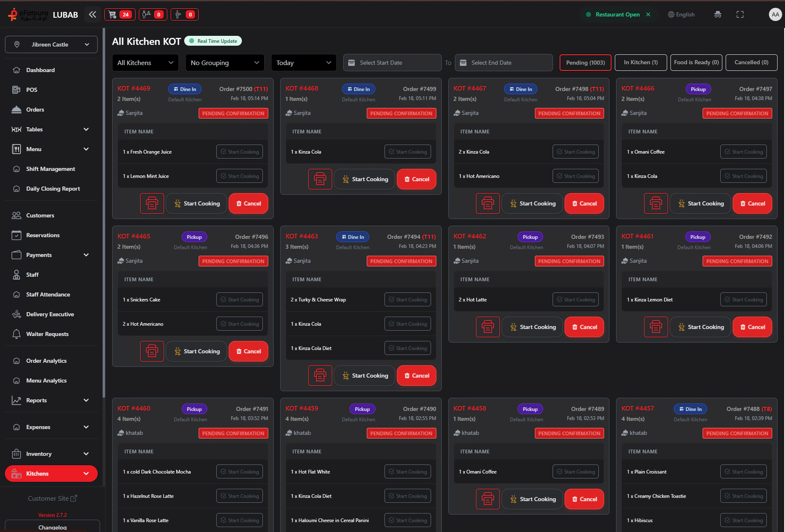
Task: Expand the Expenses submenu
Action: [x=51, y=427]
